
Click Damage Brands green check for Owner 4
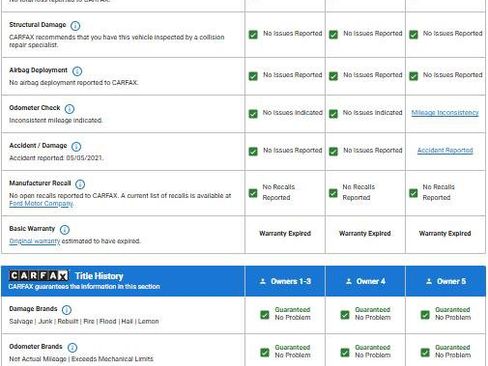pos(345,315)
